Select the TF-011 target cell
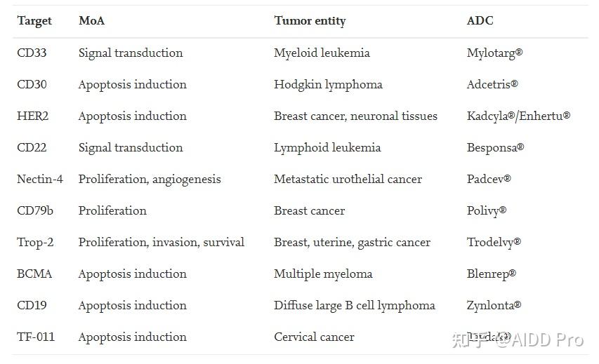This screenshot has width=599, height=364. (x=35, y=337)
